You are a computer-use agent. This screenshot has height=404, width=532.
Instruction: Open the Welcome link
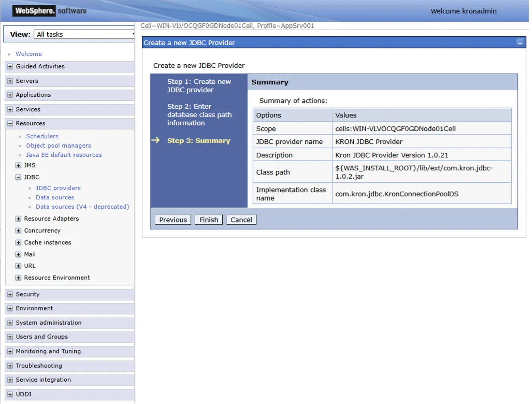29,54
